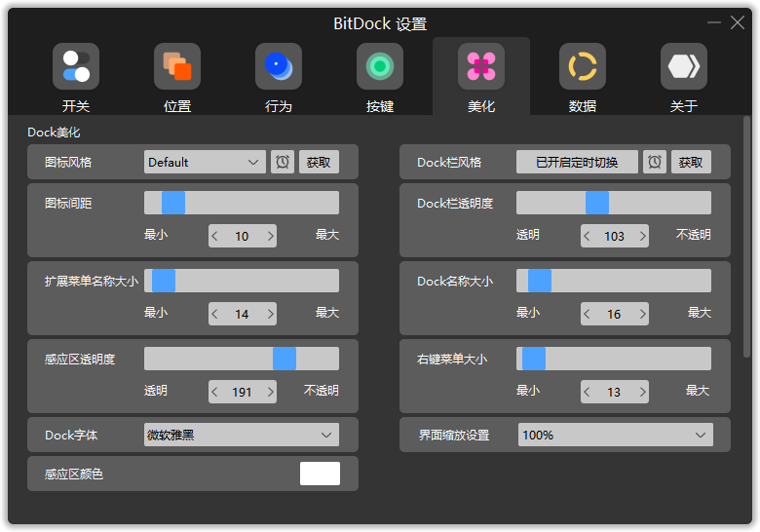Increase 感应区透明度 value with right arrow
Viewport: 760px width, 532px height.
(x=271, y=392)
